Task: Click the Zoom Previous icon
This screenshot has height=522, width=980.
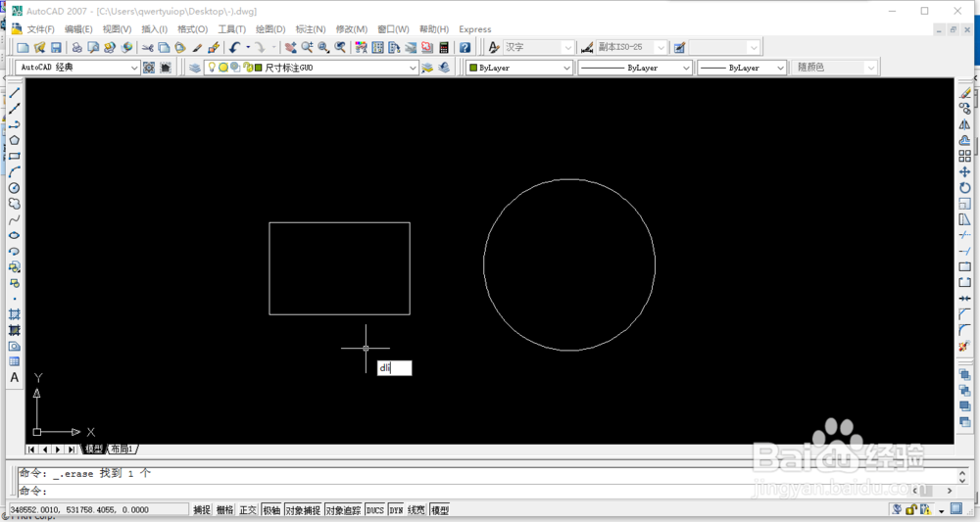Action: click(x=340, y=47)
